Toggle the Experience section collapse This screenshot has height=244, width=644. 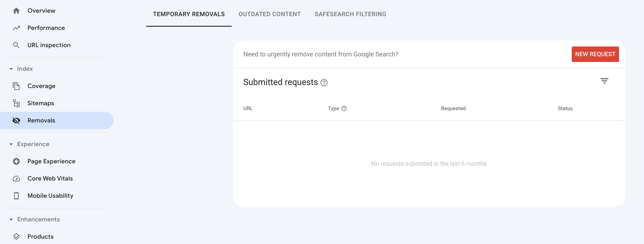[12, 144]
